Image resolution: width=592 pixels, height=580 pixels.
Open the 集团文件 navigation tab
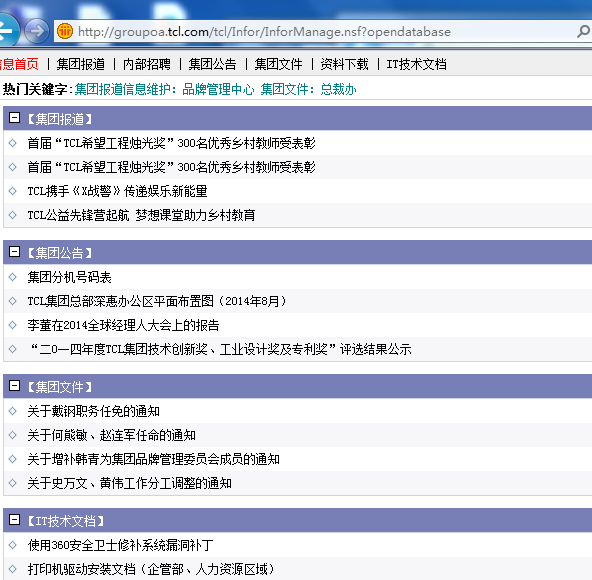point(279,64)
